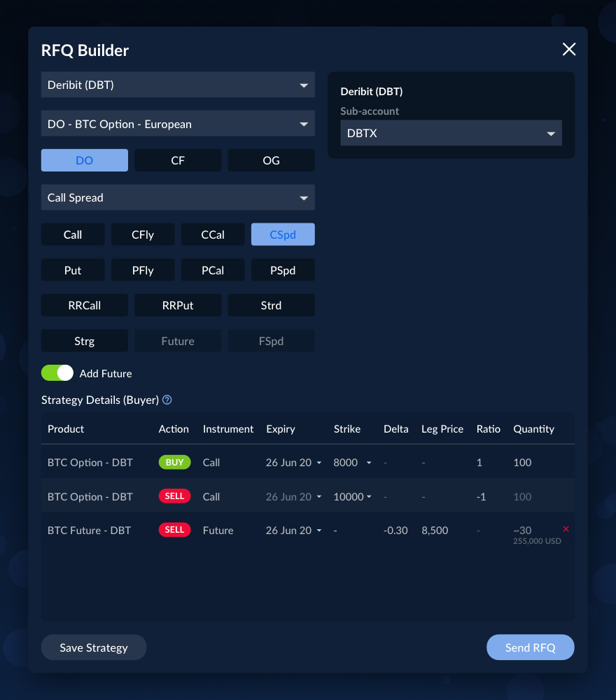616x700 pixels.
Task: Select the PSpd strategy shortcut
Action: tap(283, 270)
